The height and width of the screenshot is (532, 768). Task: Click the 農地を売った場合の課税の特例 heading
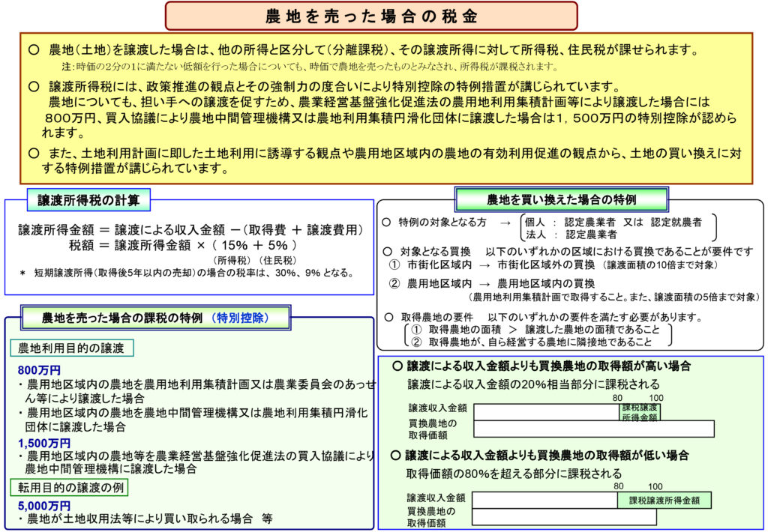coord(122,318)
